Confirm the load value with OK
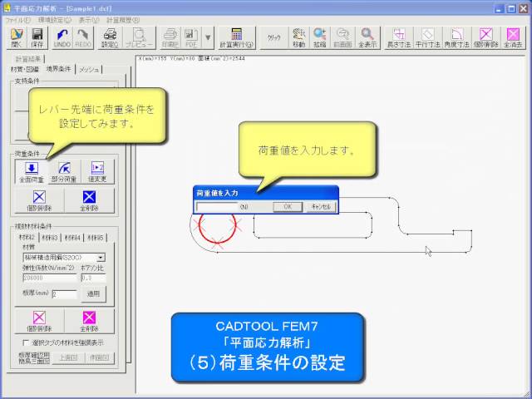The width and height of the screenshot is (532, 399). (x=288, y=207)
